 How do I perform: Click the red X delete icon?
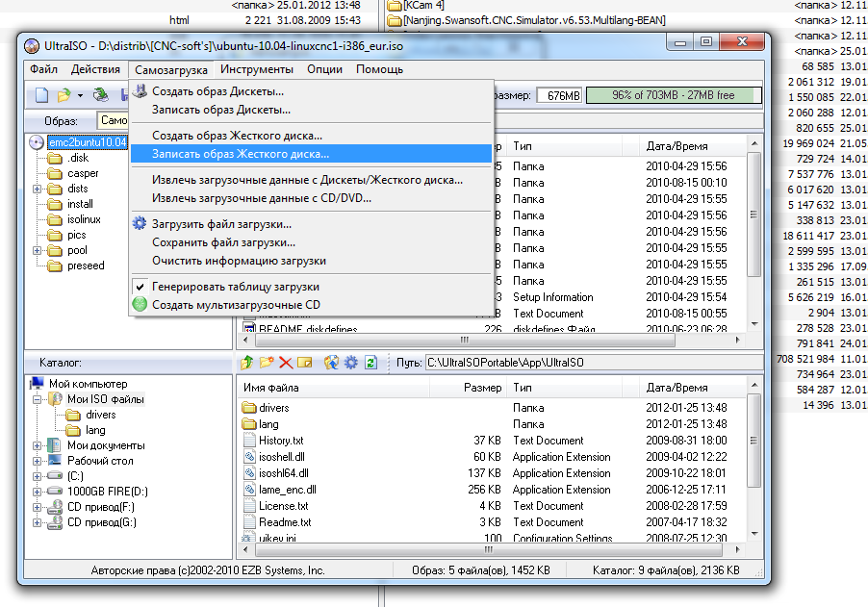[286, 363]
